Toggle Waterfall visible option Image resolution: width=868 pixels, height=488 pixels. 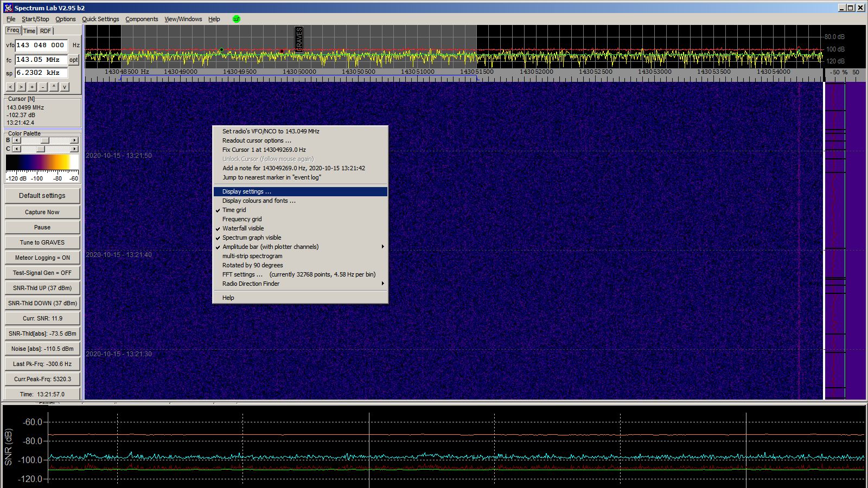(301, 228)
